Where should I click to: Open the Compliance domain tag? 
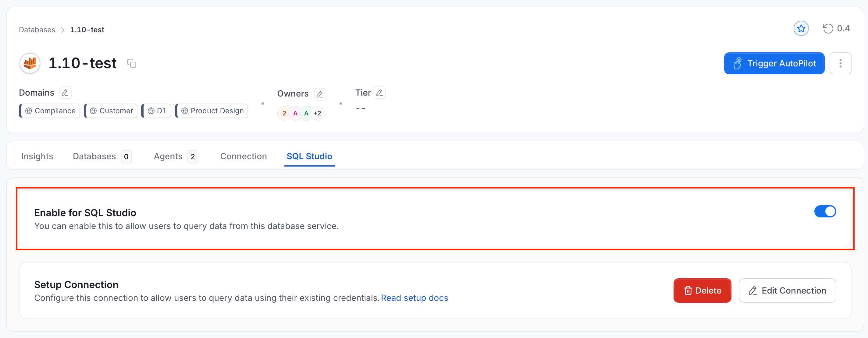50,111
